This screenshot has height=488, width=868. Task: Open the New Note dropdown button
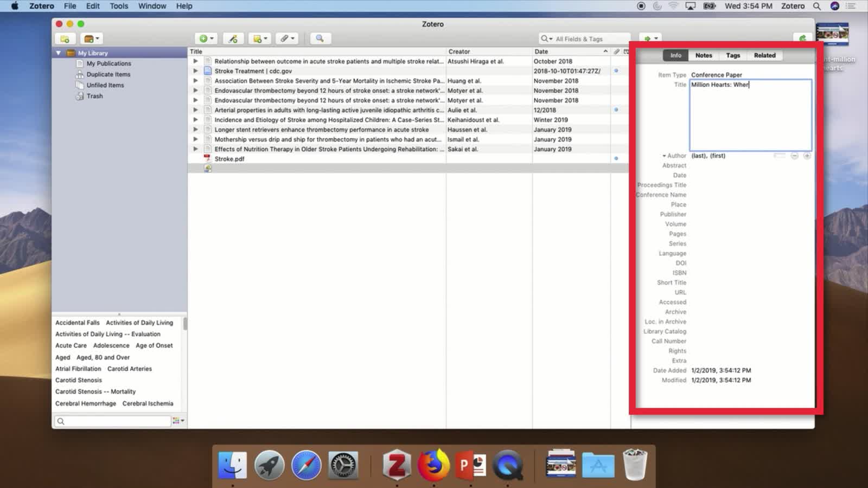260,38
